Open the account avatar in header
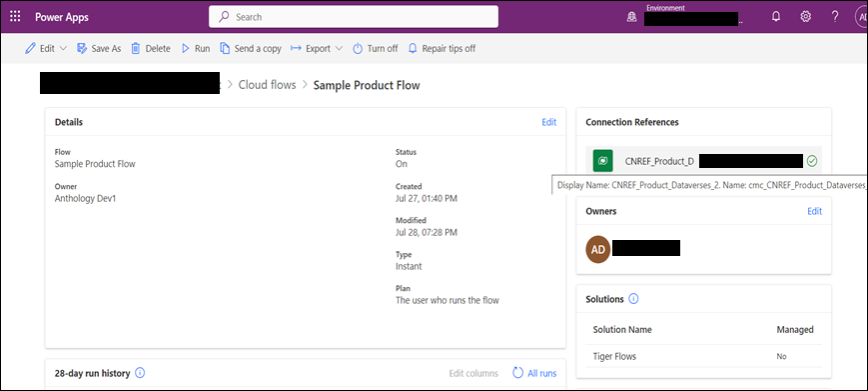The width and height of the screenshot is (868, 391). 861,17
